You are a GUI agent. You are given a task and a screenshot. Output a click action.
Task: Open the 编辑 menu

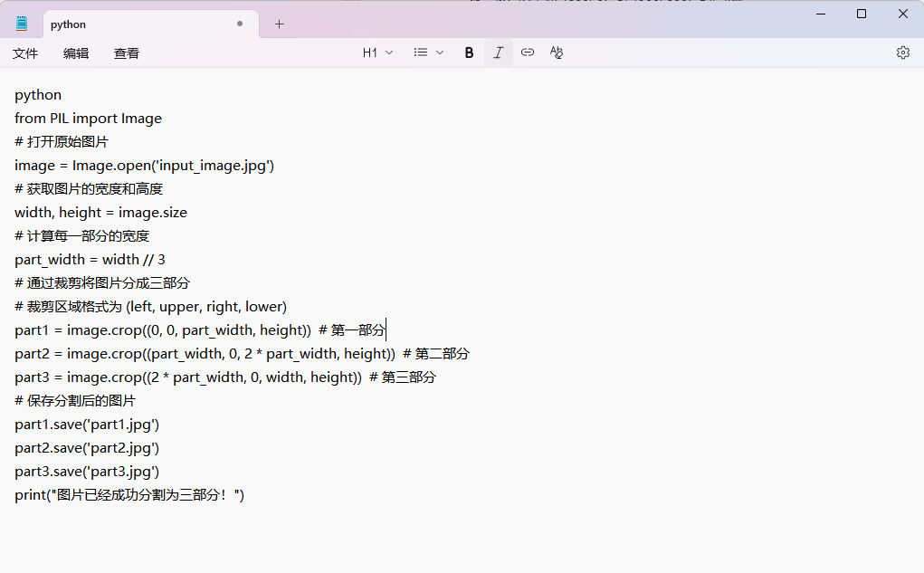pyautogui.click(x=76, y=53)
